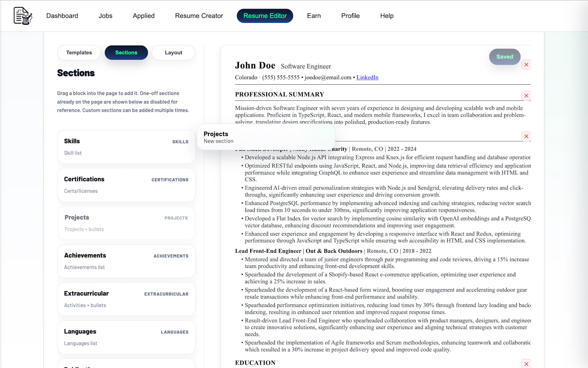The height and width of the screenshot is (368, 588).
Task: Delete the Professional Summary section with its X
Action: [x=526, y=96]
